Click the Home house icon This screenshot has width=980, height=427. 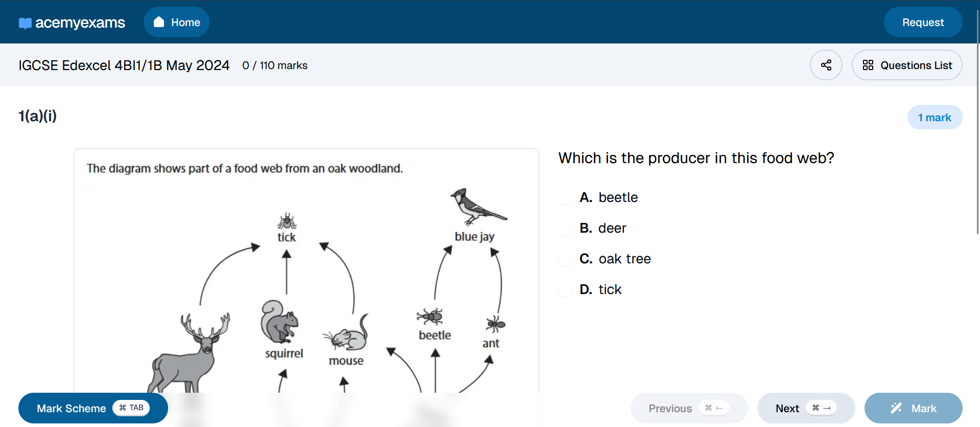[159, 22]
